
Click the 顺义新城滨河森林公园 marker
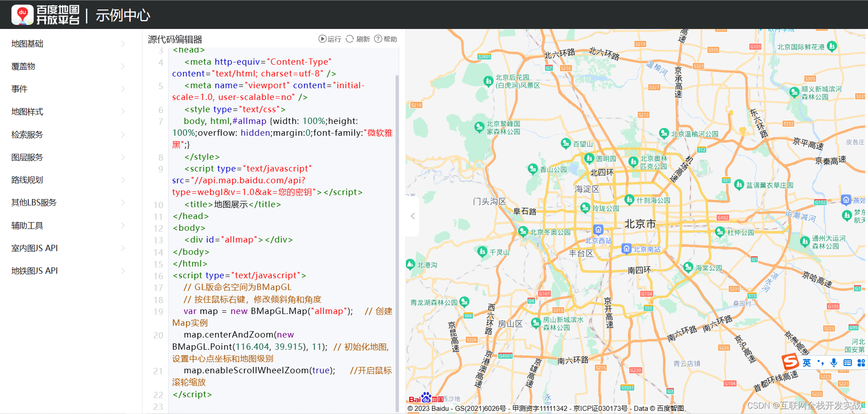coord(794,92)
